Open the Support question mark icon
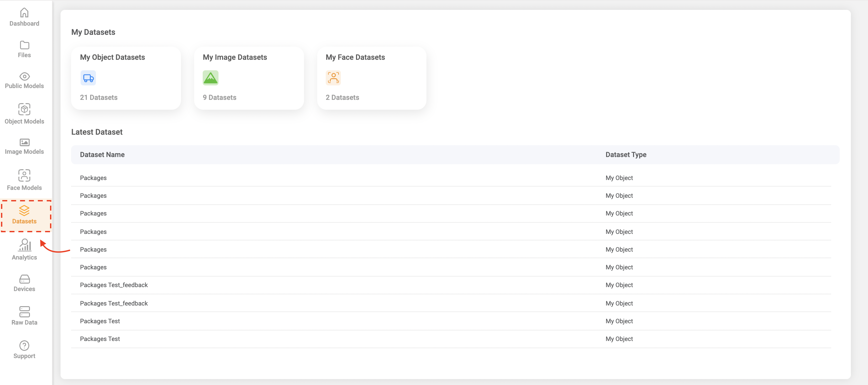The image size is (868, 385). click(24, 346)
